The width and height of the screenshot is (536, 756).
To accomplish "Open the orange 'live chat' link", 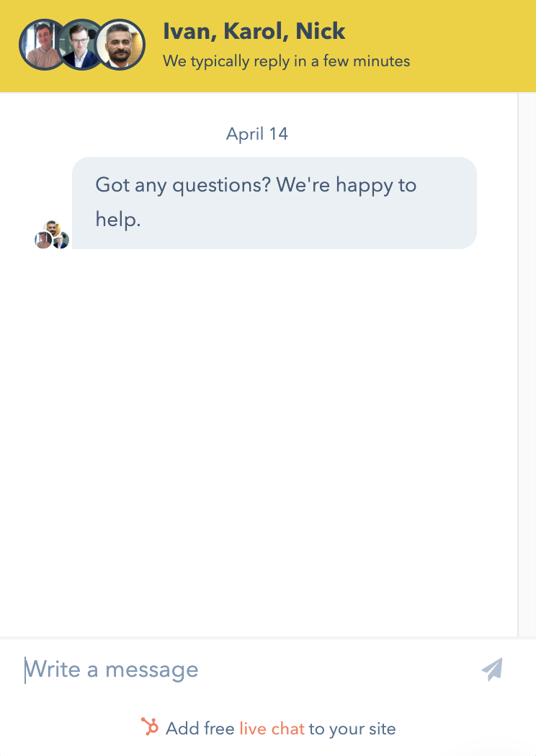I will click(x=272, y=729).
